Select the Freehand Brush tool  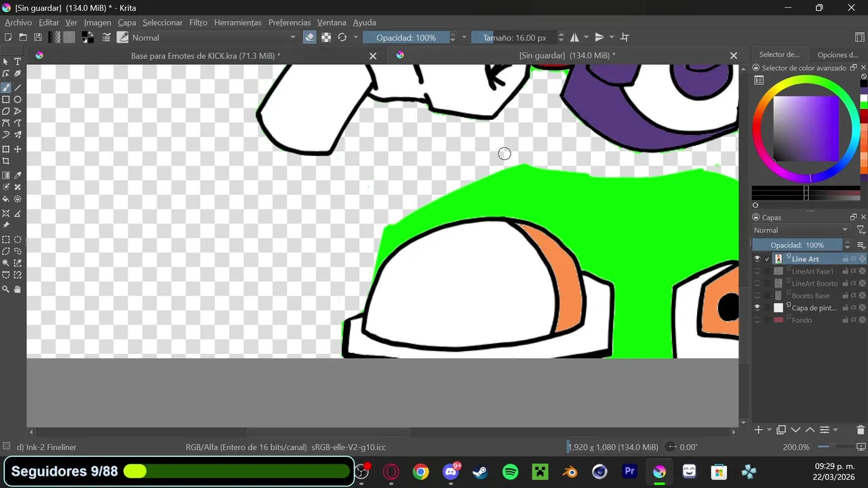pos(6,87)
